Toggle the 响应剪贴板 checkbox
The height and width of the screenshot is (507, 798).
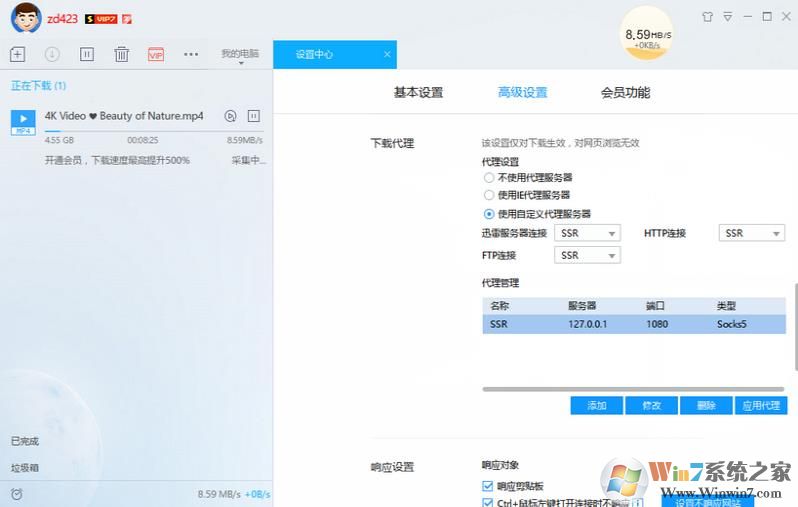click(x=488, y=486)
